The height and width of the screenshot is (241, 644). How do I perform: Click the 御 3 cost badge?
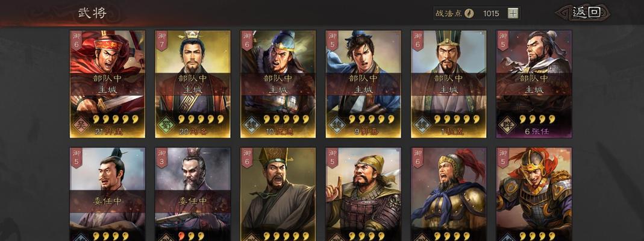tap(161, 158)
